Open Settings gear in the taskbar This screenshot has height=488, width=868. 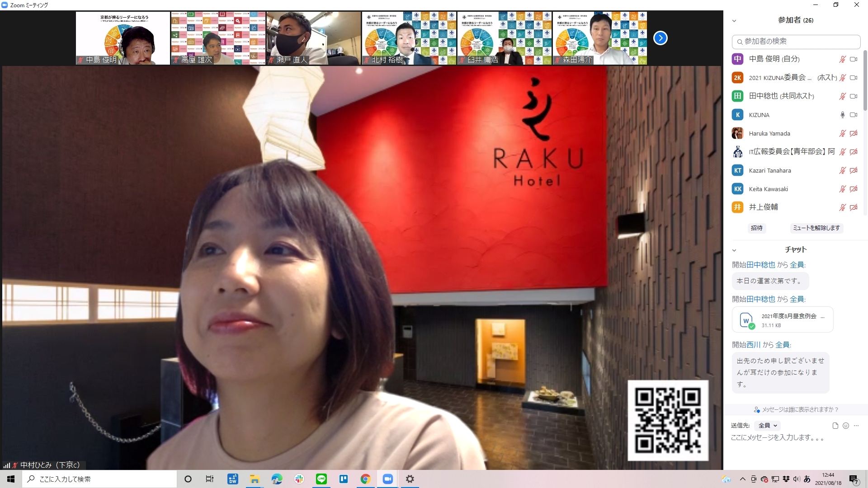tap(410, 479)
